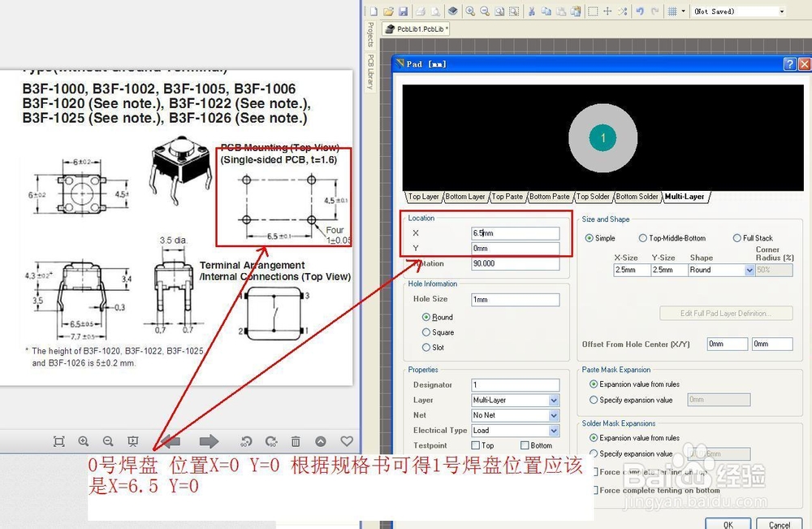Click the layer stack icon in toolbar
The width and height of the screenshot is (812, 529).
pos(452,11)
